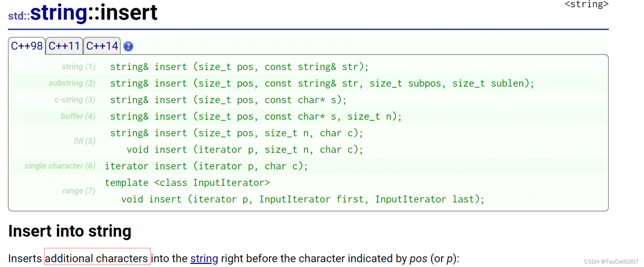
Task: Click the highlighted 'additional characters' text
Action: pos(97,258)
